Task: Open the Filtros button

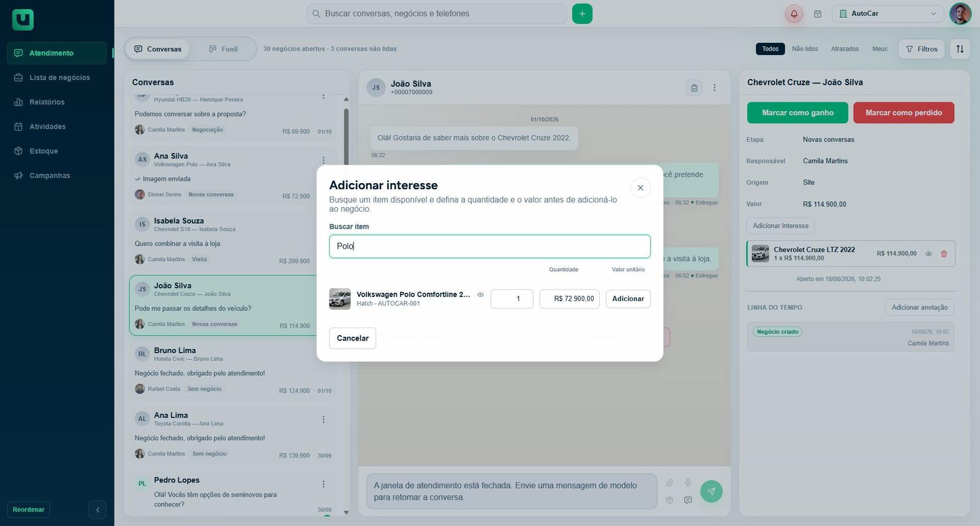Action: click(921, 49)
